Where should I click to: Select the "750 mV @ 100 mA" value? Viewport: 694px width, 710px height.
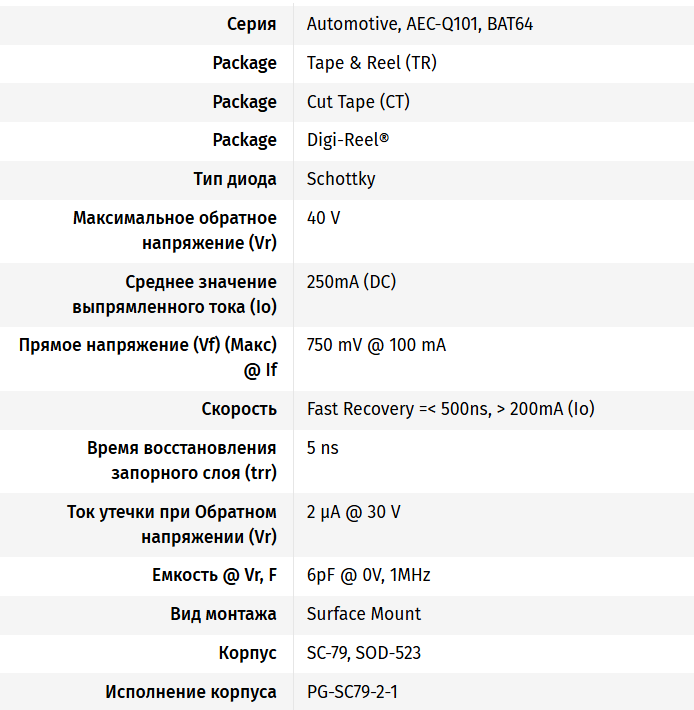click(x=376, y=346)
